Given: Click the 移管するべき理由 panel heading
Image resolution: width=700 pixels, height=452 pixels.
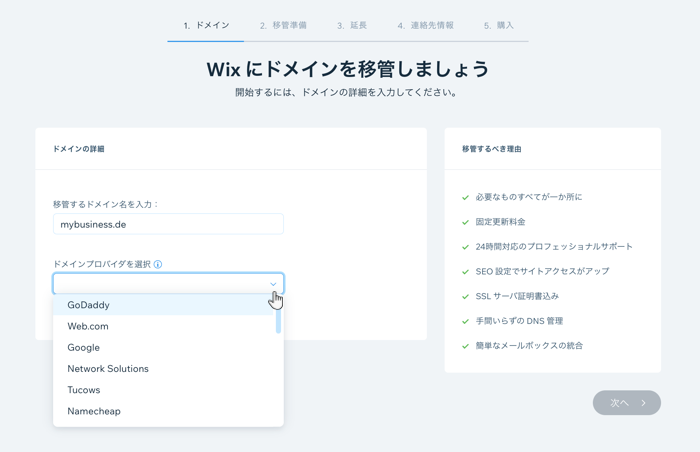Looking at the screenshot, I should 492,149.
